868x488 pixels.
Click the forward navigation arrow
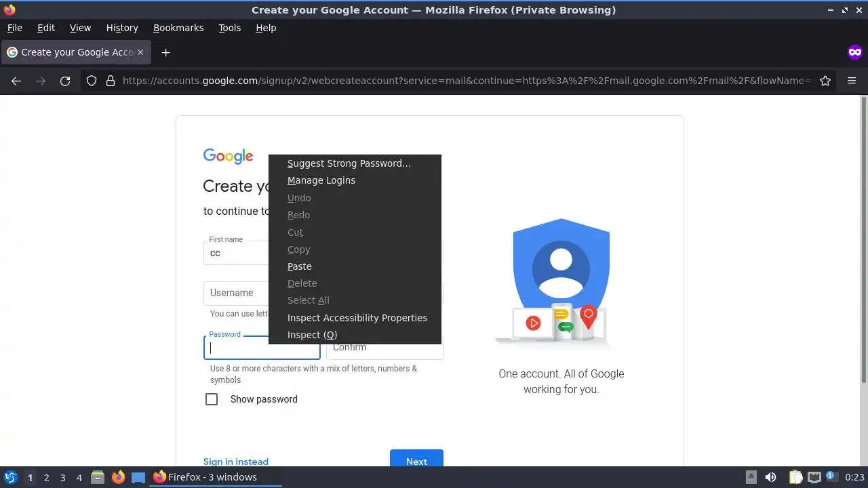tap(41, 81)
